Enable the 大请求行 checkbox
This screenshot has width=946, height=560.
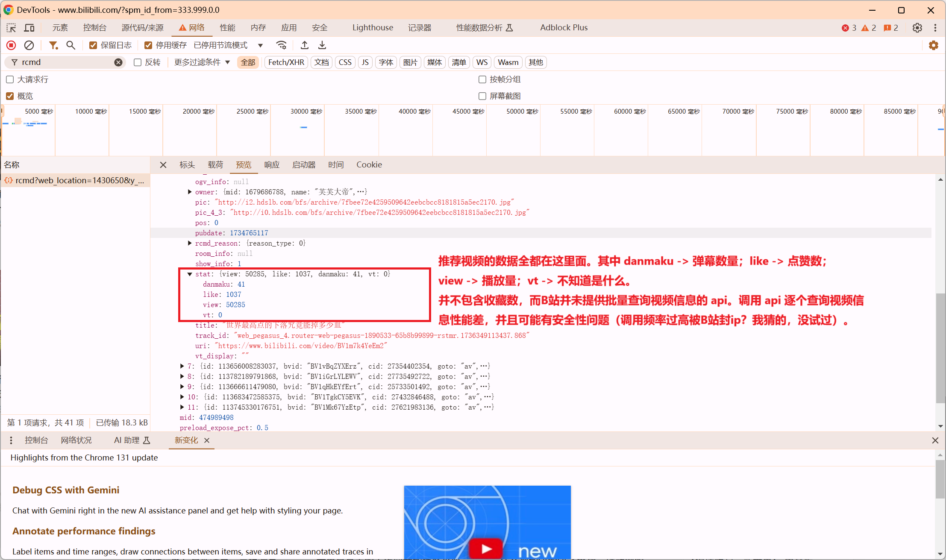pyautogui.click(x=10, y=79)
